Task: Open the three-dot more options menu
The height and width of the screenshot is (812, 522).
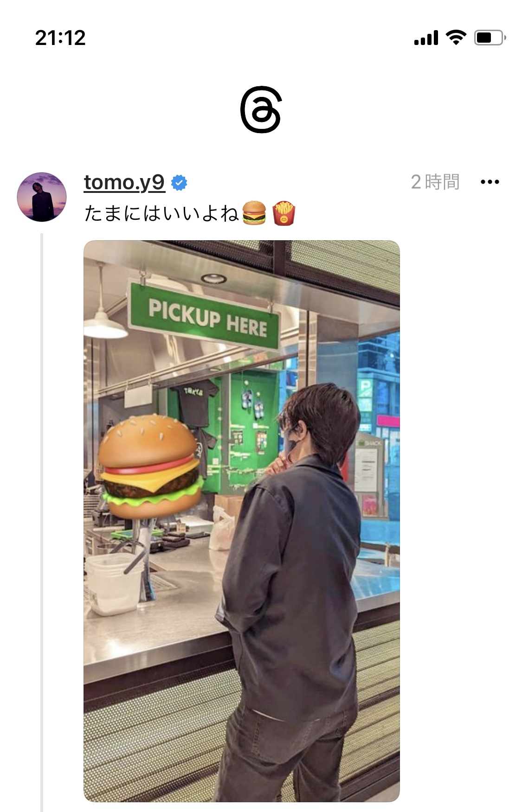Action: (x=490, y=182)
